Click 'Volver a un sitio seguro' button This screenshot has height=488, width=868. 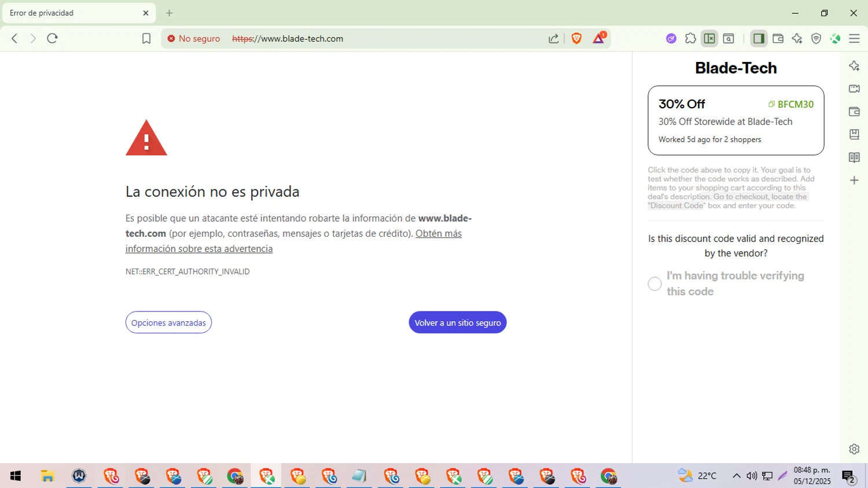click(458, 322)
